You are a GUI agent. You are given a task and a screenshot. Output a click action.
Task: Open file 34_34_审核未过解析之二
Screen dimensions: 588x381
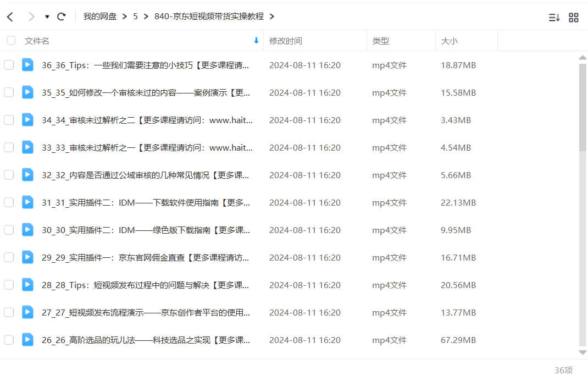pos(147,120)
